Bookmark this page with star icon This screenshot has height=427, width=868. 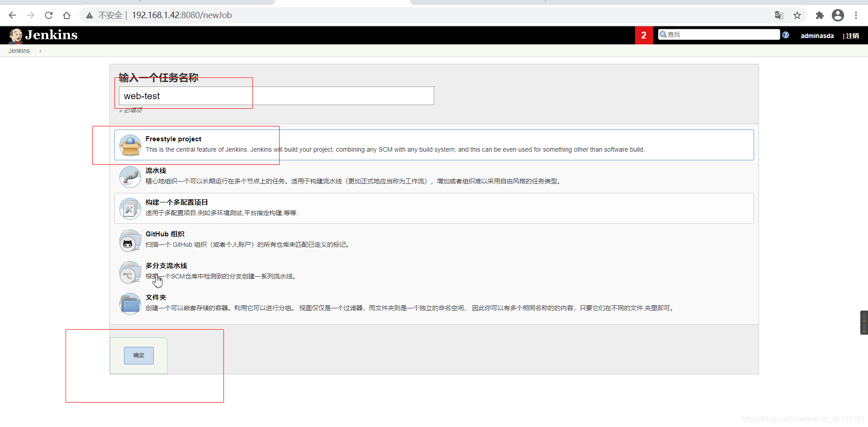click(x=797, y=15)
